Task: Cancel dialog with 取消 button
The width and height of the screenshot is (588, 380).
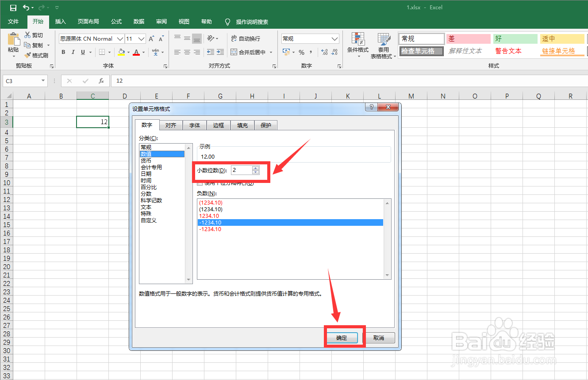Action: 378,338
